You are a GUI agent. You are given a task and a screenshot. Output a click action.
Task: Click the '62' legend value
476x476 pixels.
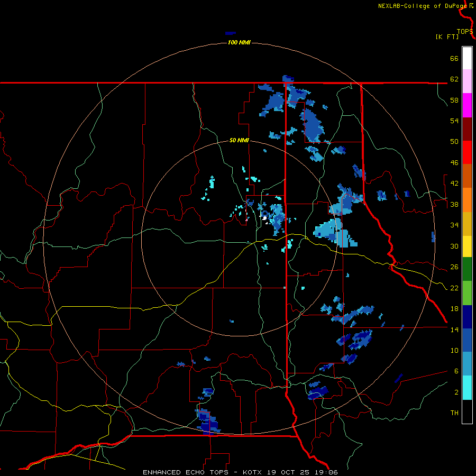[x=454, y=79]
